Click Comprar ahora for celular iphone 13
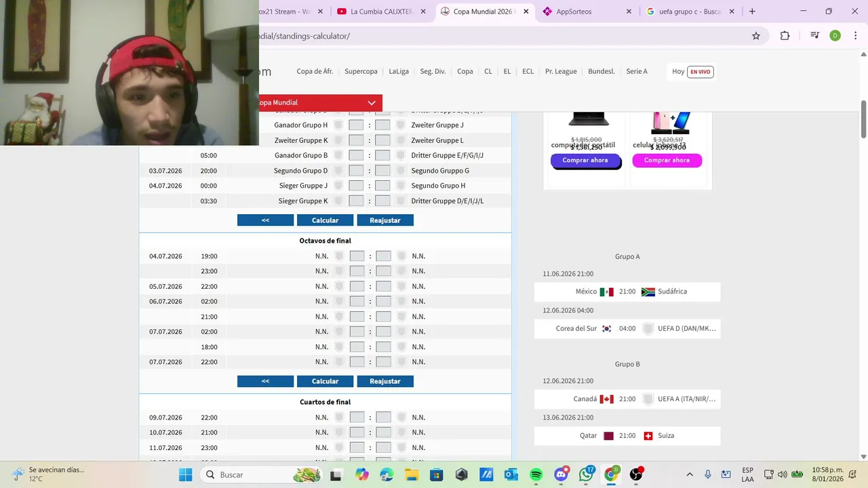Screen dimensions: 868x488 667,161
